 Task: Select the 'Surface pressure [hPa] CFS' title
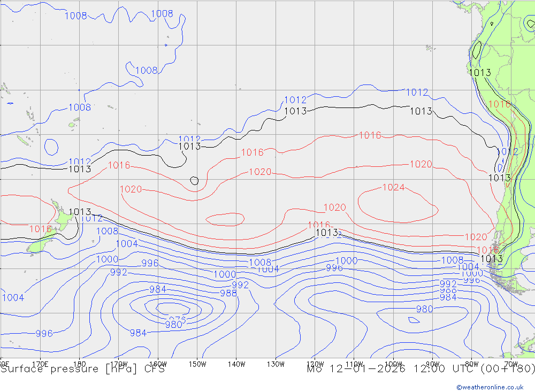[82, 369]
